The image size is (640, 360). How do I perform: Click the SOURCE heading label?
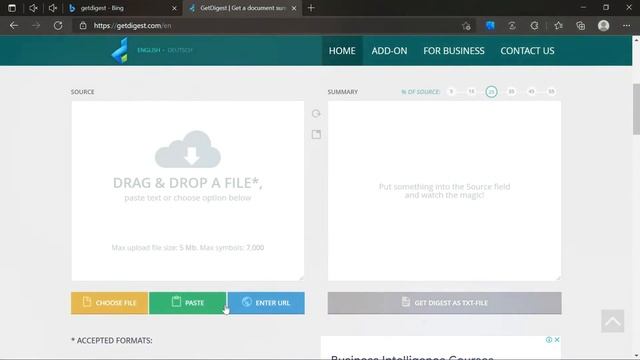pos(82,92)
